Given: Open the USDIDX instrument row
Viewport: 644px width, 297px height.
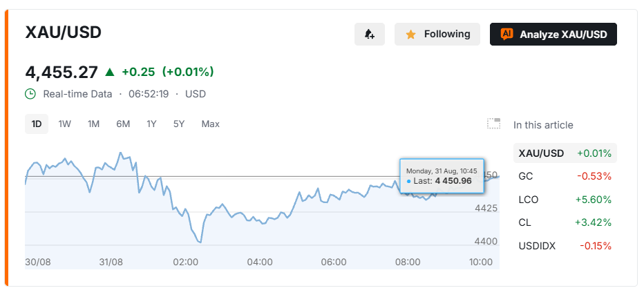Looking at the screenshot, I should [x=565, y=247].
